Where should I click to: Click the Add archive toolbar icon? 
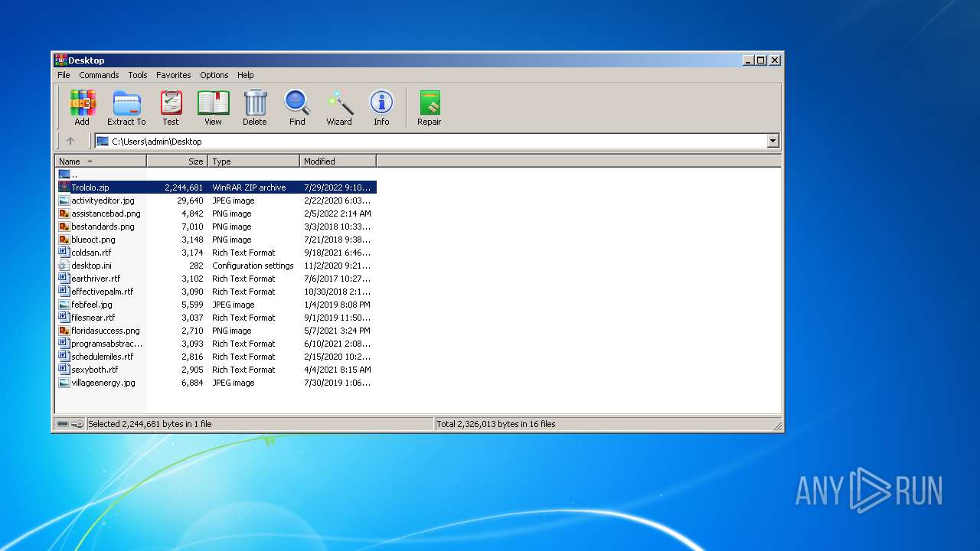tap(82, 103)
